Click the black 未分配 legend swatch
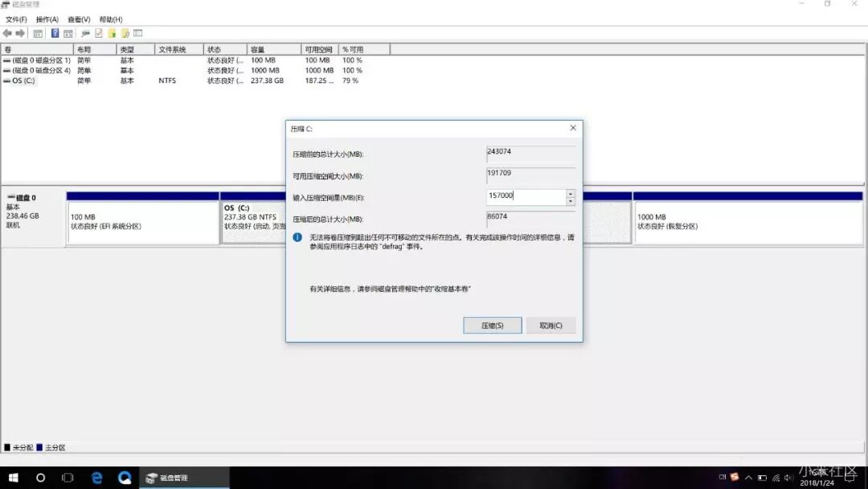The height and width of the screenshot is (489, 868). (x=7, y=447)
